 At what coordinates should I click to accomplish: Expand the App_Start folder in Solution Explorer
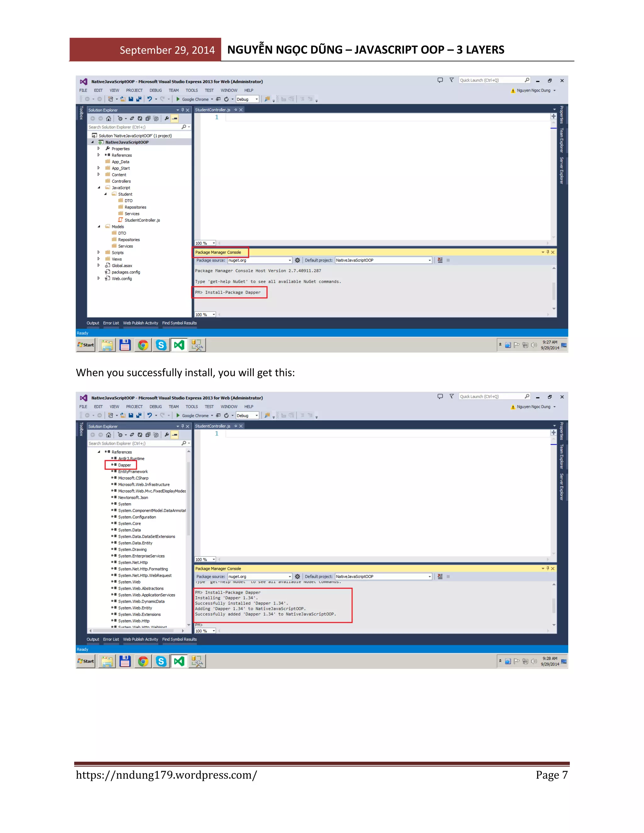(x=98, y=168)
